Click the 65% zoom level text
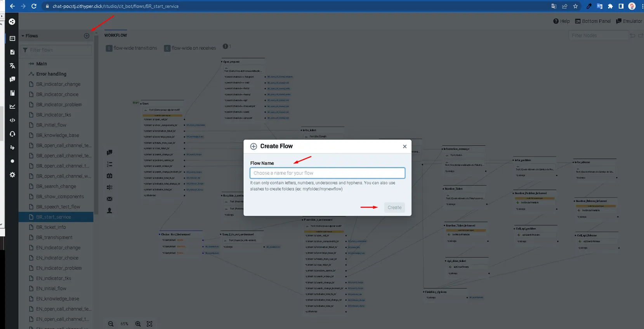The height and width of the screenshot is (329, 644). [124, 324]
